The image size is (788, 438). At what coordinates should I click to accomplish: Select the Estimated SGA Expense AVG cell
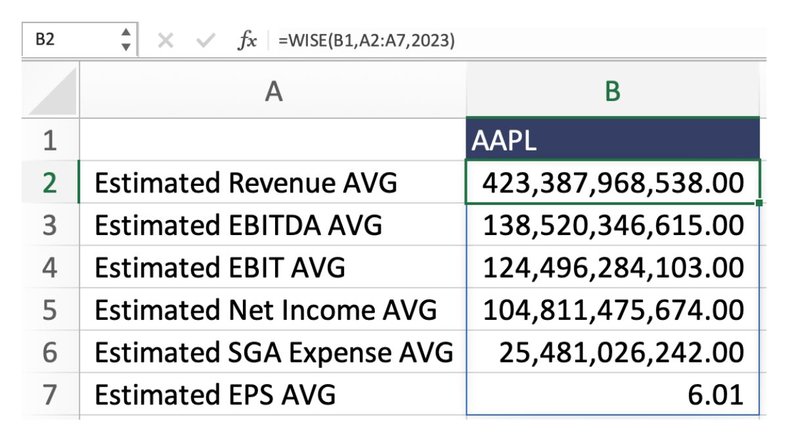(273, 352)
